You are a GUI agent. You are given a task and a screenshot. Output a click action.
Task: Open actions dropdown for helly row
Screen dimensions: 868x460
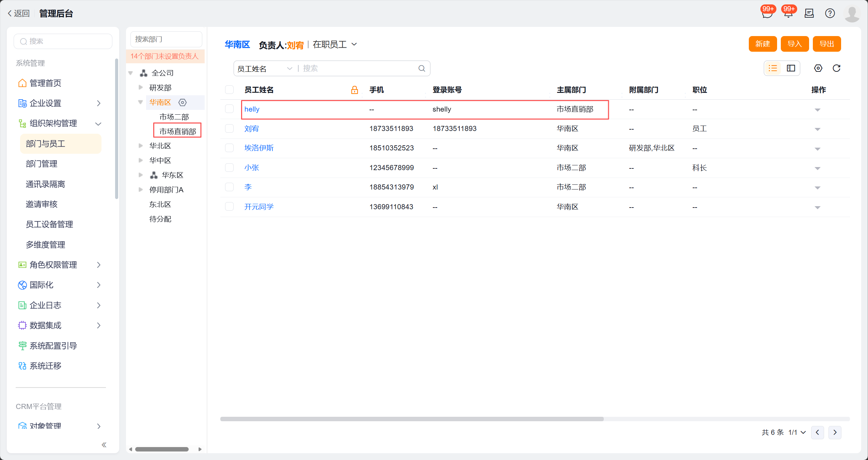(x=817, y=110)
